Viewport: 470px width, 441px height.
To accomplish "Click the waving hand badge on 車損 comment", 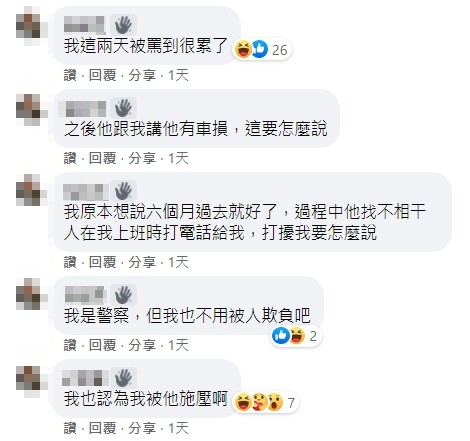I will tap(123, 108).
